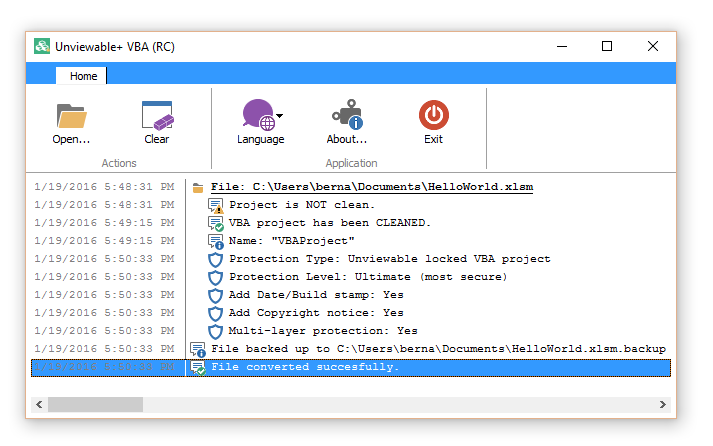713x446 pixels.
Task: Expand the Language dropdown arrow
Action: [x=280, y=115]
